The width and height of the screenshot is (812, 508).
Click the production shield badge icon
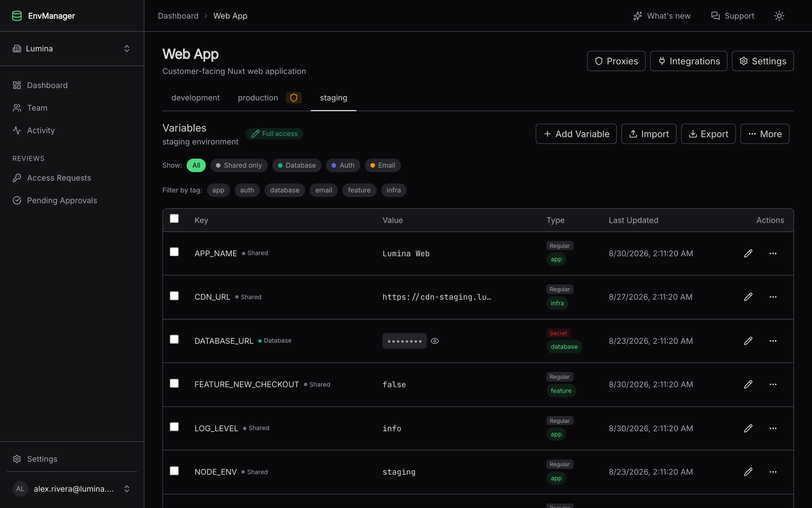tap(294, 98)
